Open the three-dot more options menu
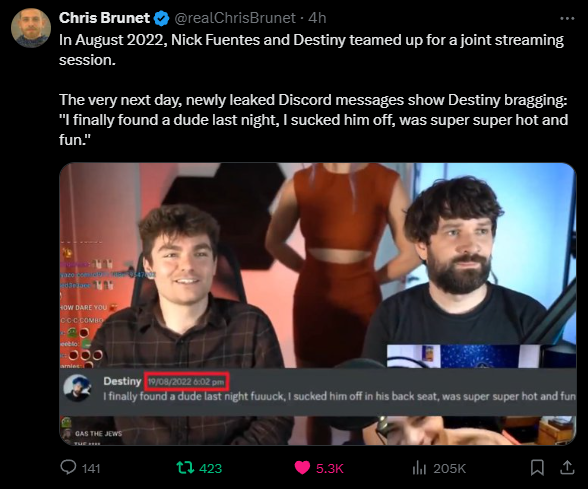The width and height of the screenshot is (588, 489). click(x=567, y=18)
